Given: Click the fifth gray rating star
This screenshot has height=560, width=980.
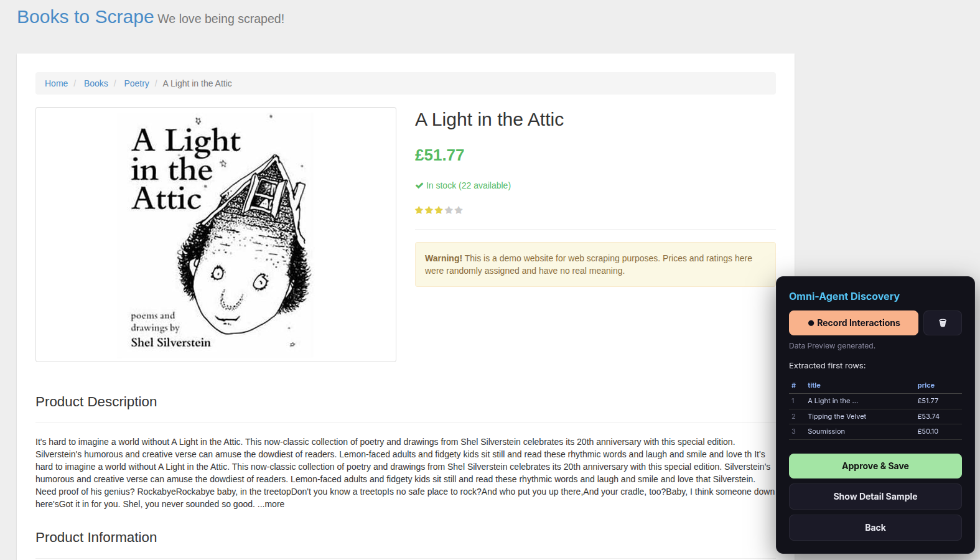Looking at the screenshot, I should click(459, 210).
